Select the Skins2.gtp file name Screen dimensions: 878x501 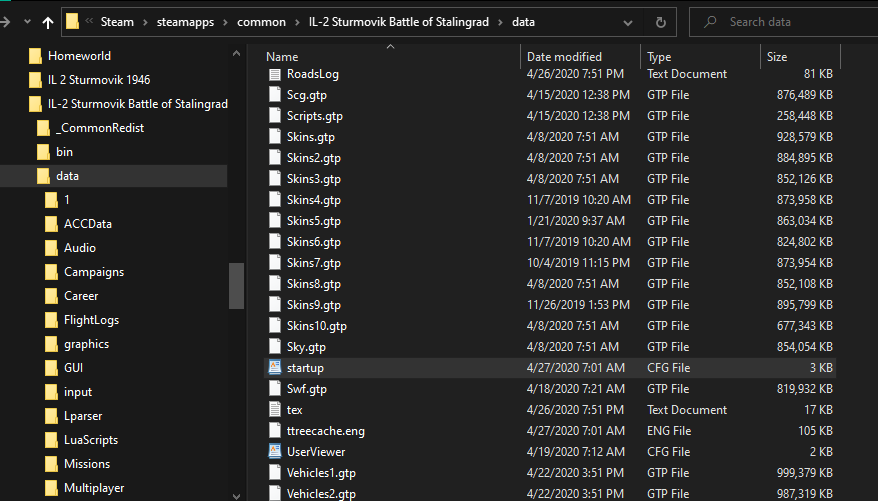click(x=314, y=158)
